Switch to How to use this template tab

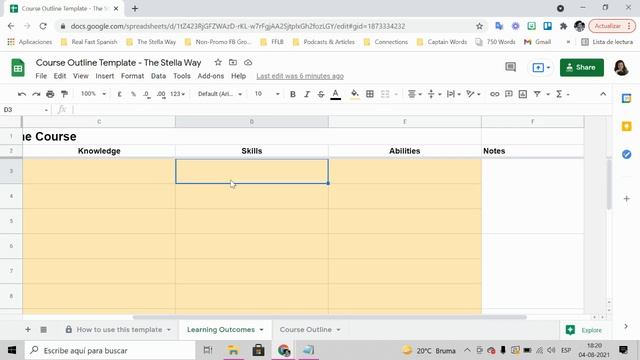(x=119, y=329)
